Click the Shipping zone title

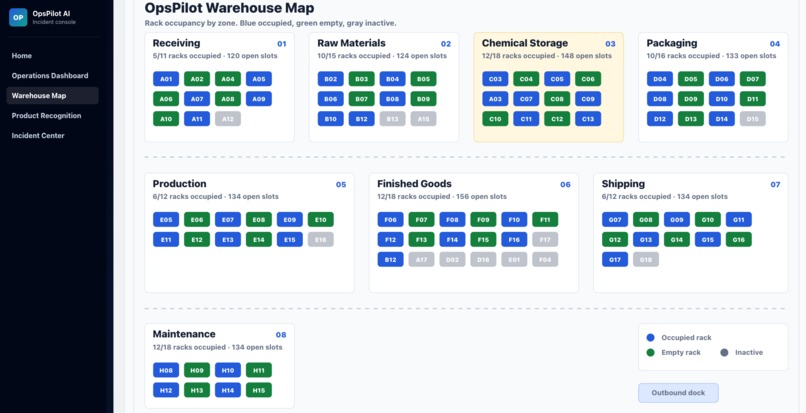(623, 184)
